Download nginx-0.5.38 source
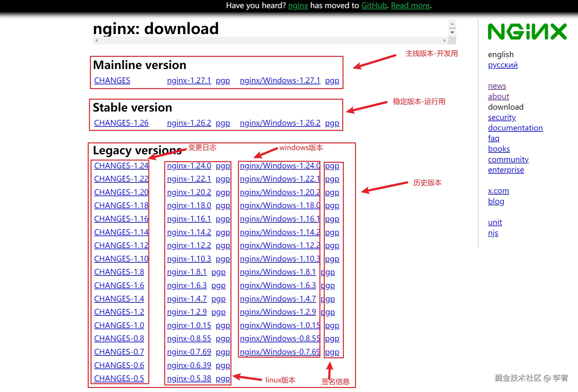This screenshot has width=578, height=392. pyautogui.click(x=189, y=379)
